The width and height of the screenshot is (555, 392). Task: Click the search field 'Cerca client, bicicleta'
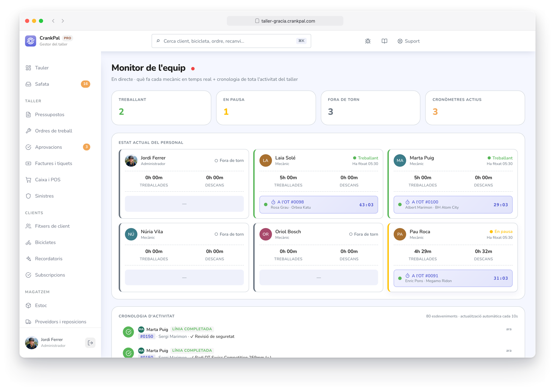point(231,41)
